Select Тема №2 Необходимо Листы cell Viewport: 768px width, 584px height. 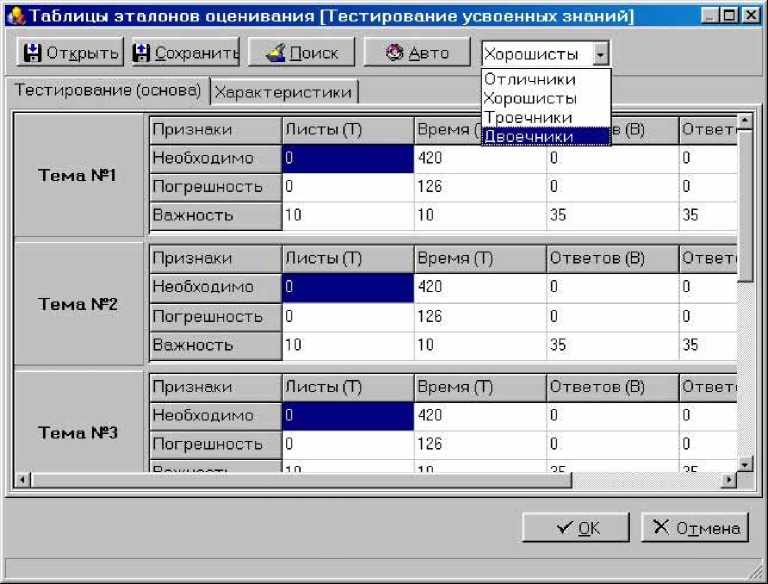click(x=348, y=288)
